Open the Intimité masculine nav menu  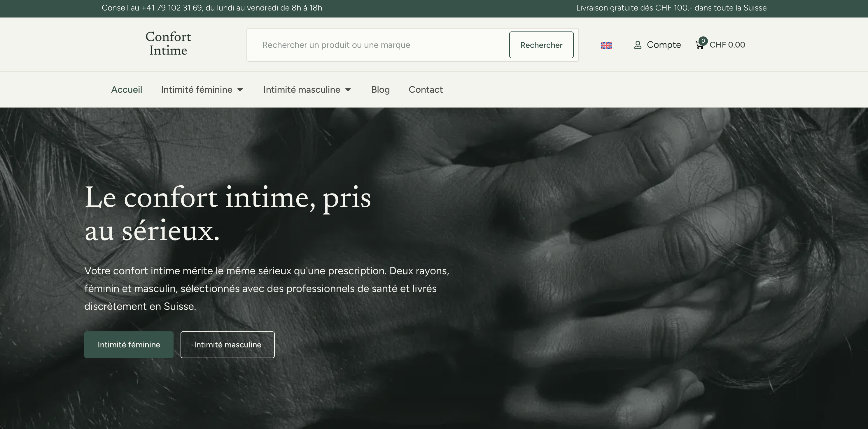tap(302, 89)
